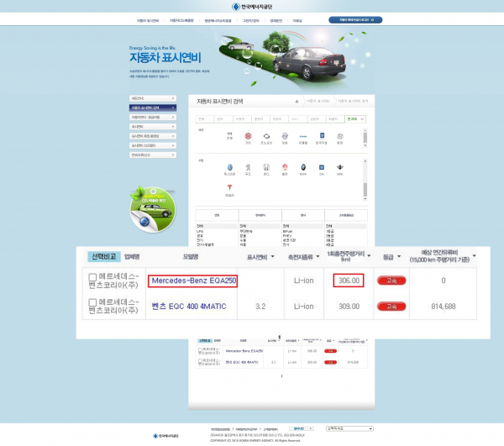Select the SsangYong brand logo
The width and height of the screenshot is (504, 446).
285,136
